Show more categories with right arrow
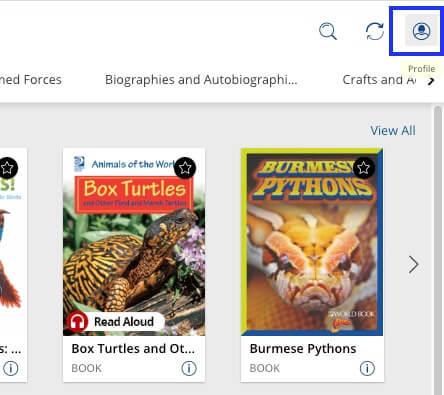The height and width of the screenshot is (395, 444). 431,81
